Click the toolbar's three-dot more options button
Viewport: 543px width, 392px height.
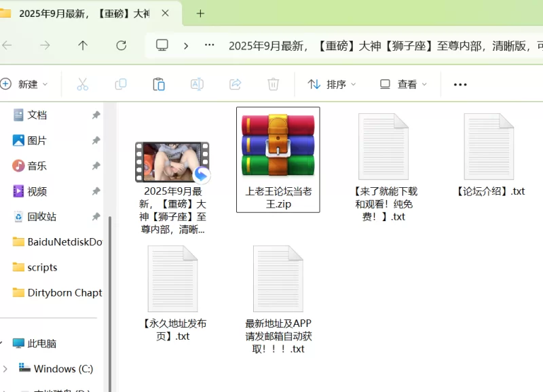click(460, 84)
